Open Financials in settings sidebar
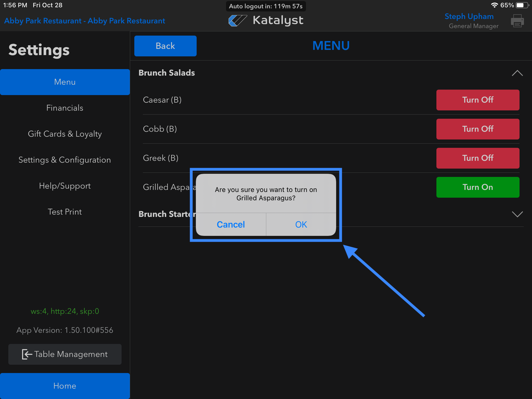 pyautogui.click(x=65, y=108)
